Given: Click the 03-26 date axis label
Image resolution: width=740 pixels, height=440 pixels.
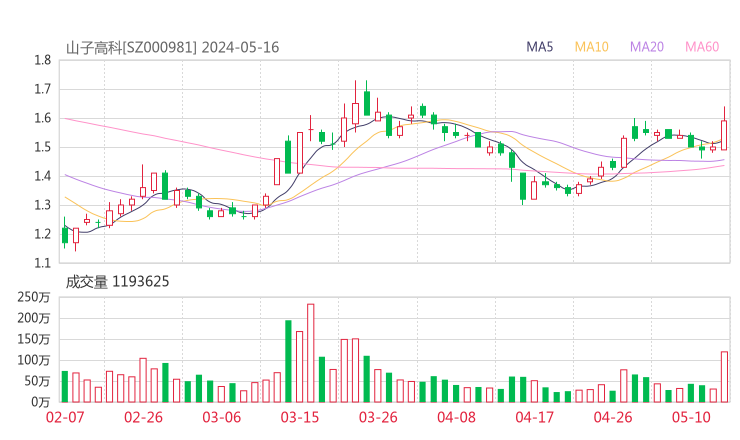Looking at the screenshot, I should [378, 417].
